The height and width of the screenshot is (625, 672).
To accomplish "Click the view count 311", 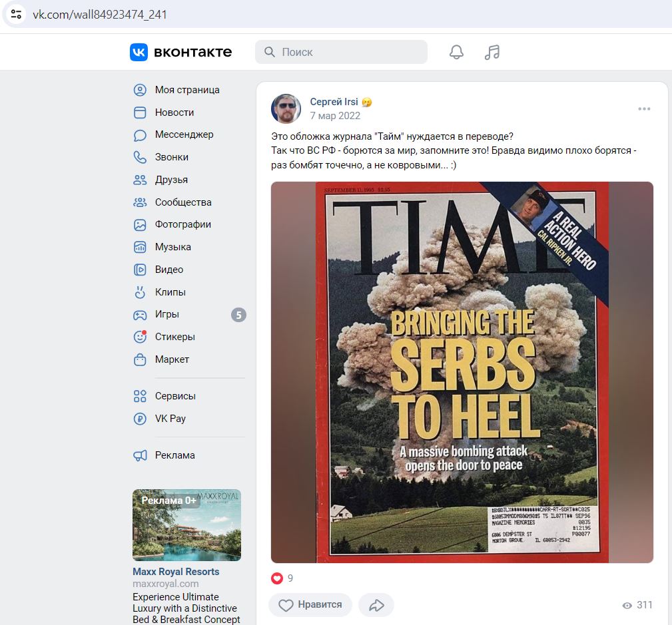I will [x=645, y=605].
